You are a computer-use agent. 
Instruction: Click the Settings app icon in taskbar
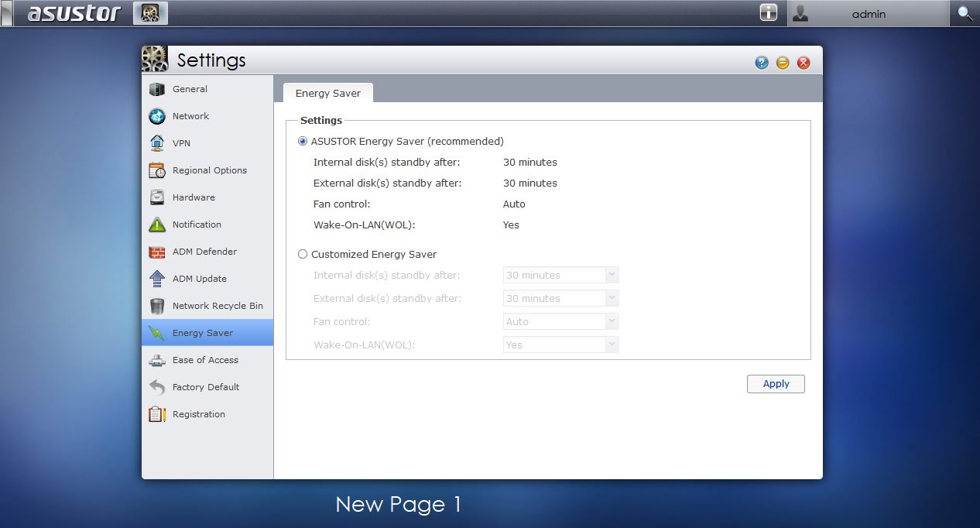pyautogui.click(x=150, y=13)
